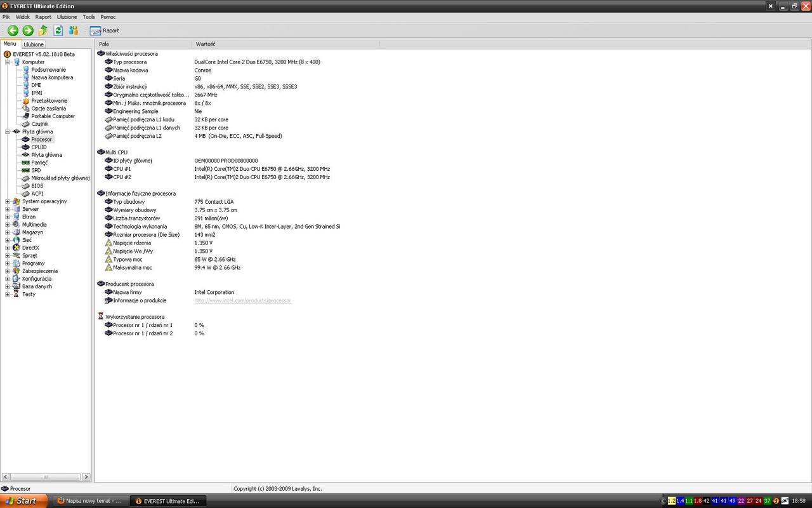Select the Procesor tree item
The width and height of the screenshot is (812, 508).
click(42, 139)
